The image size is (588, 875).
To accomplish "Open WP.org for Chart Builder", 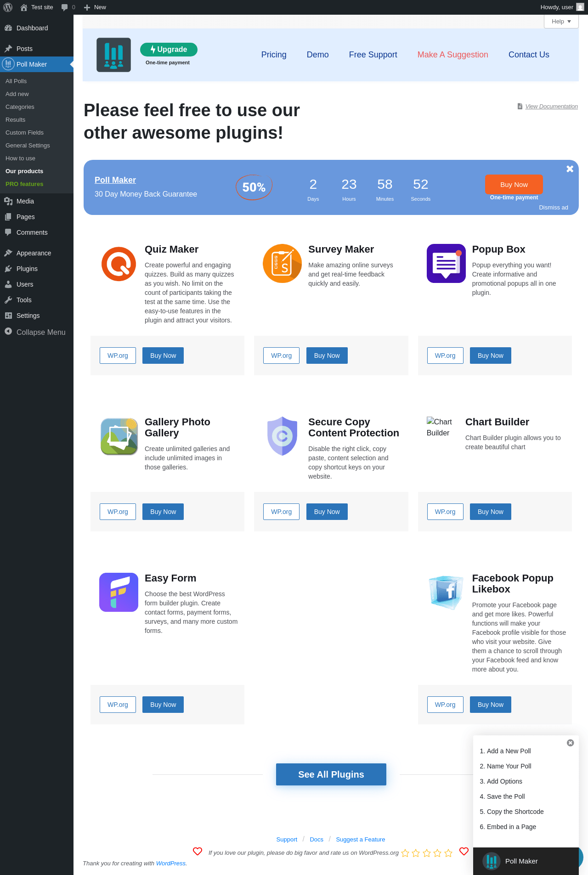I will pyautogui.click(x=445, y=512).
